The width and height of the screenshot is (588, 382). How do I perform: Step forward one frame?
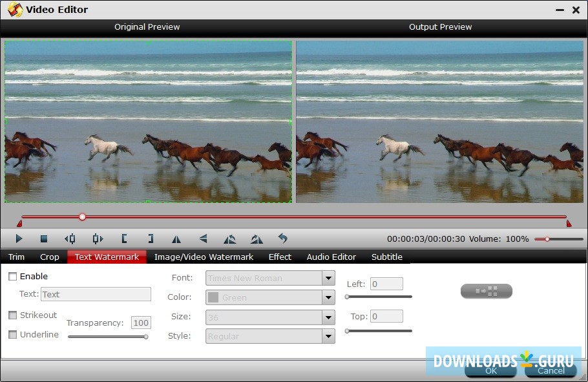click(97, 239)
